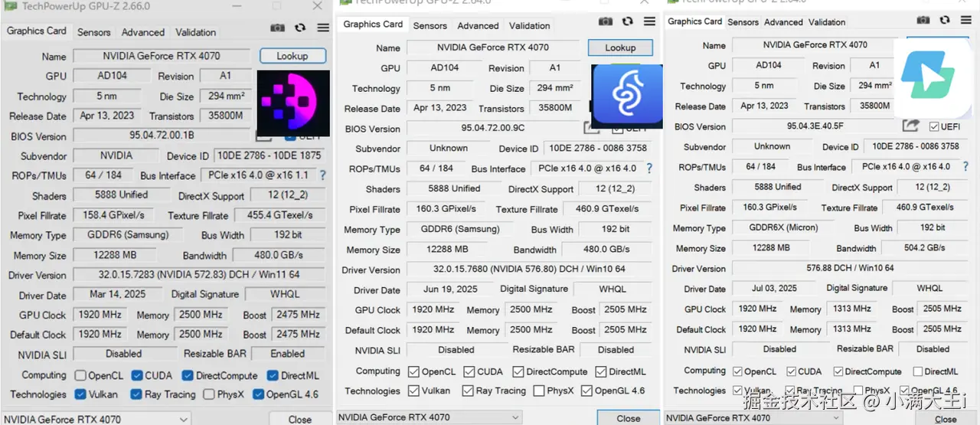Click the Close button in GPU-Z 2.64.0 window

click(628, 418)
